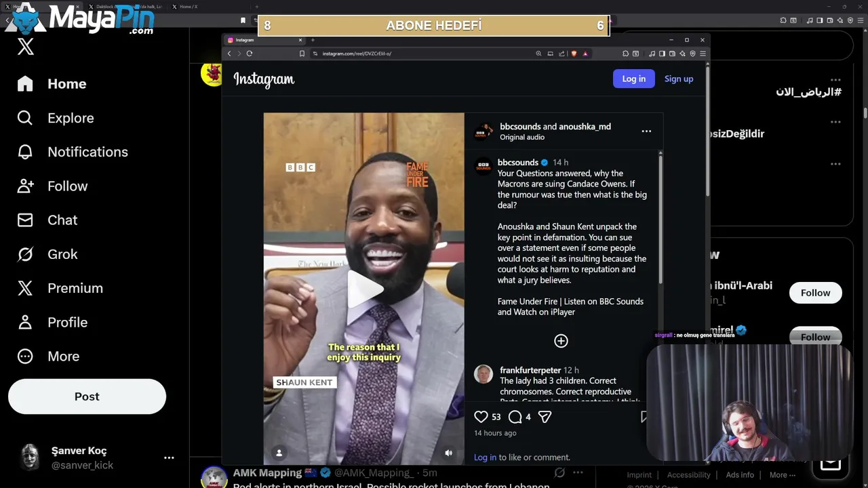Open the hamburger menu in Instagram window
This screenshot has width=868, height=488.
pyautogui.click(x=703, y=54)
